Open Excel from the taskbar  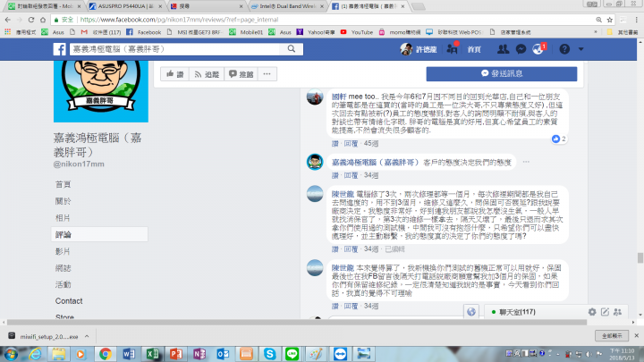152,354
